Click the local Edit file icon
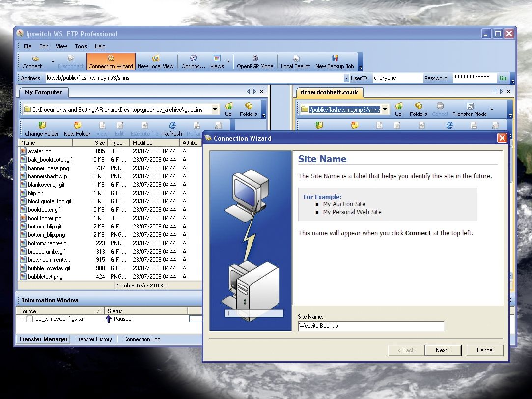 tap(119, 129)
